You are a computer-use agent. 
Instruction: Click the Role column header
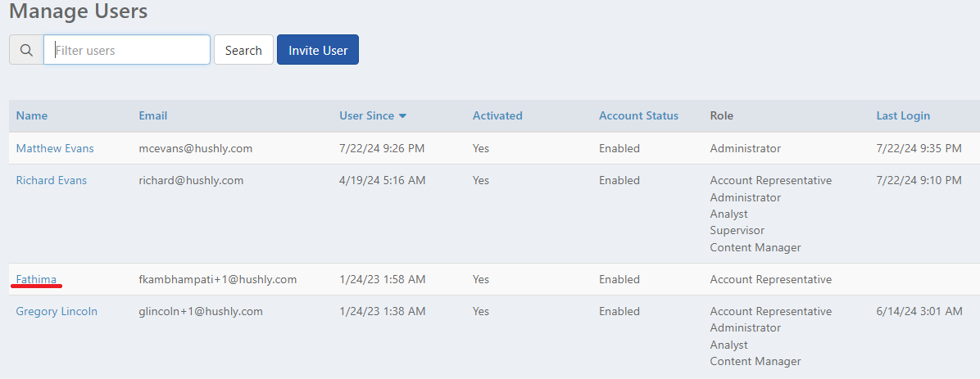(722, 115)
